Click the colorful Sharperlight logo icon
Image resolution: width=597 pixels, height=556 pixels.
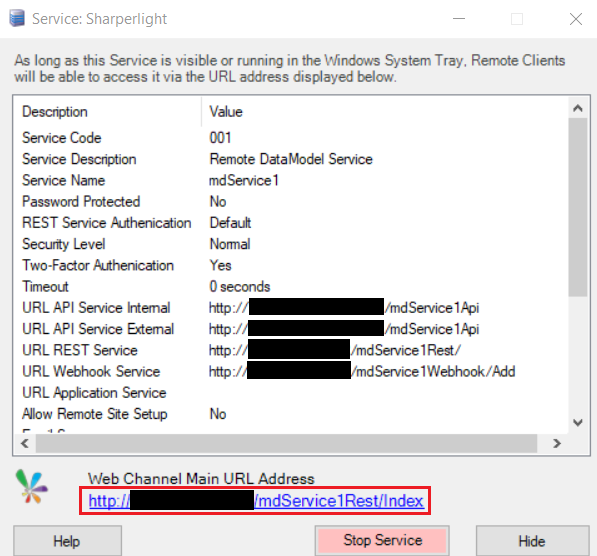pos(32,486)
